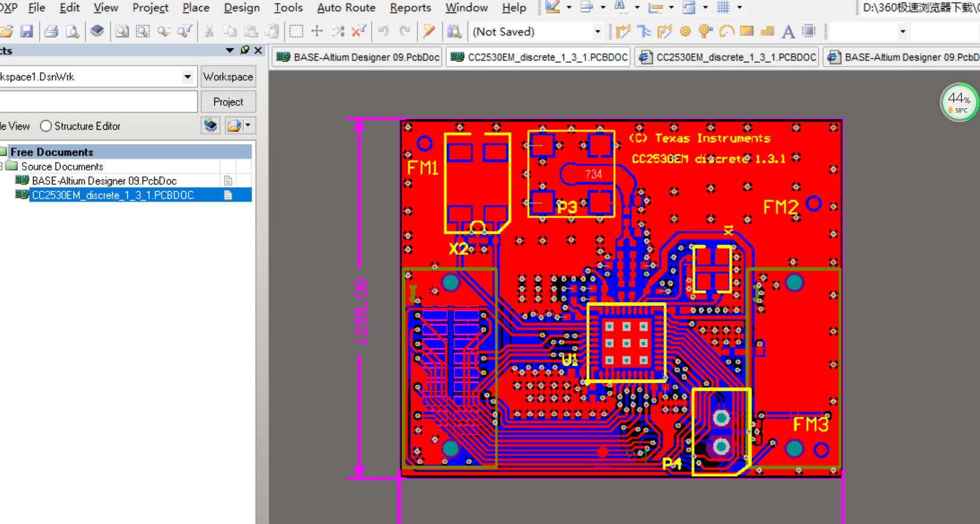Click the Print Preview icon
This screenshot has height=524, width=980.
pyautogui.click(x=72, y=31)
